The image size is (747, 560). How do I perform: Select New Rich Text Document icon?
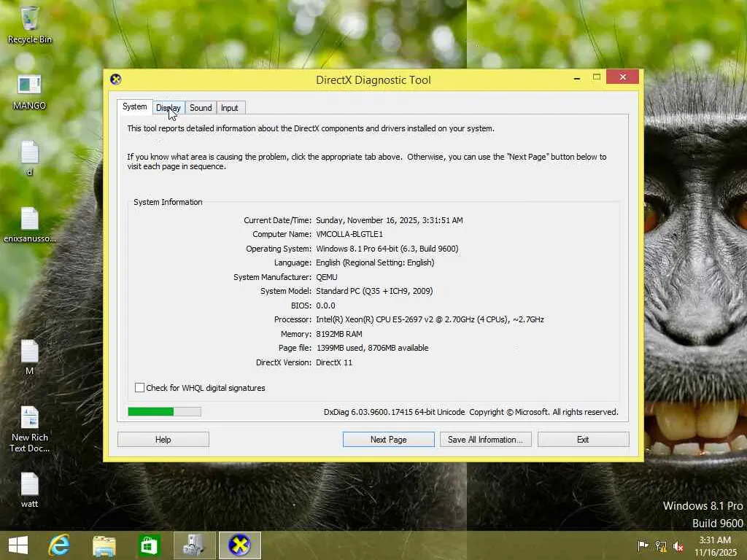(x=29, y=429)
